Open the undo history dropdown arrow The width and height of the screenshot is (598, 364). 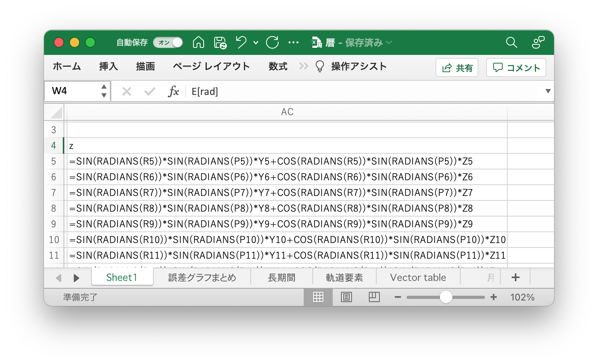point(256,42)
